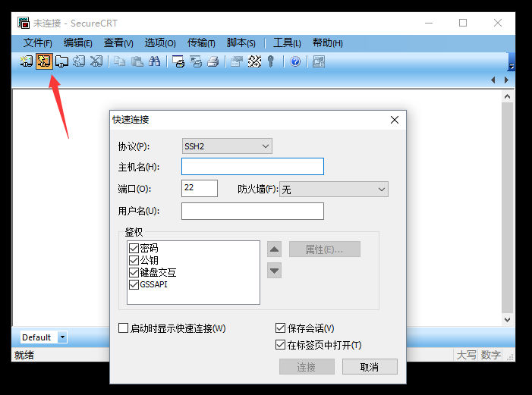This screenshot has width=532, height=395.
Task: Open the 协议 SSH2 protocol dropdown
Action: coord(227,146)
